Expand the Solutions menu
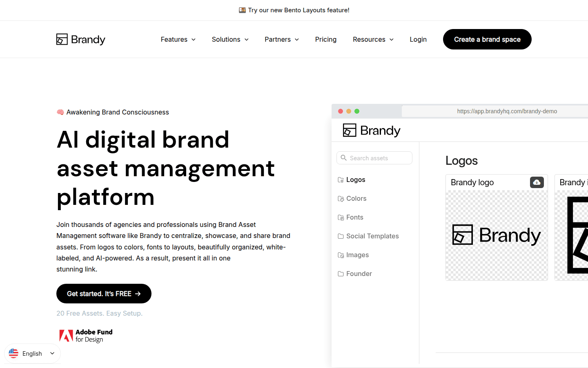The height and width of the screenshot is (368, 588). click(x=230, y=39)
